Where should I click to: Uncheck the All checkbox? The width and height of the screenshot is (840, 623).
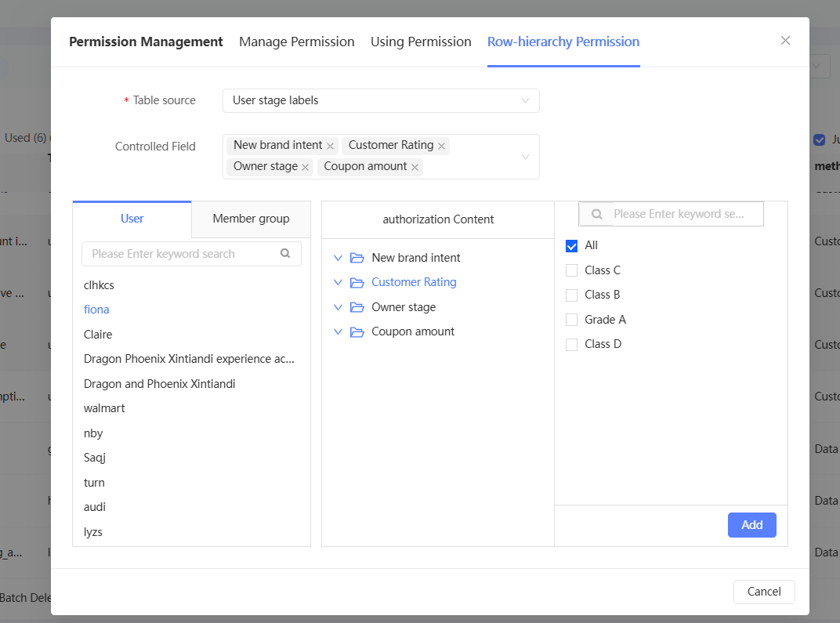coord(572,245)
